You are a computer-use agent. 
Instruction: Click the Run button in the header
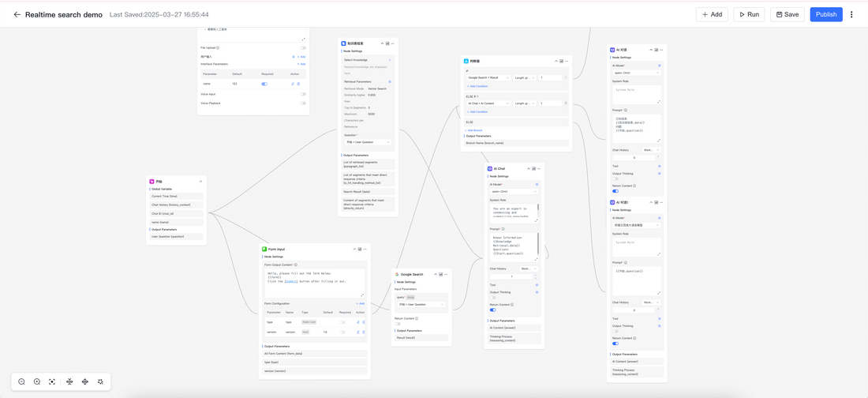tap(749, 14)
